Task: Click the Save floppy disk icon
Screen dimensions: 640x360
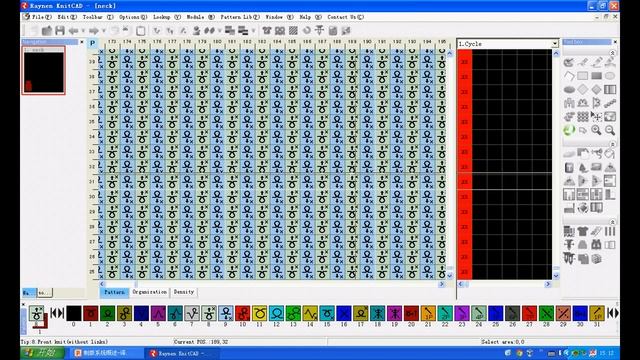Action: tap(60, 31)
